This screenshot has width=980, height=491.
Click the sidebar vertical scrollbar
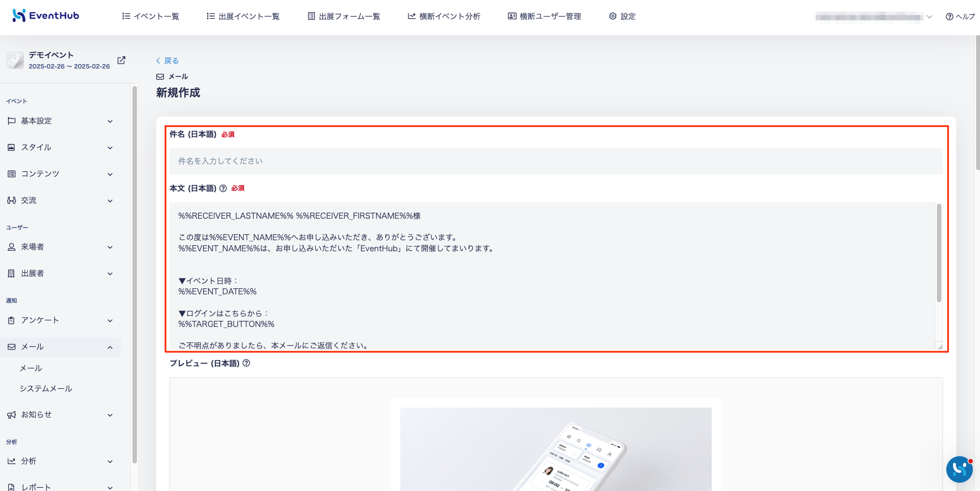(x=135, y=275)
